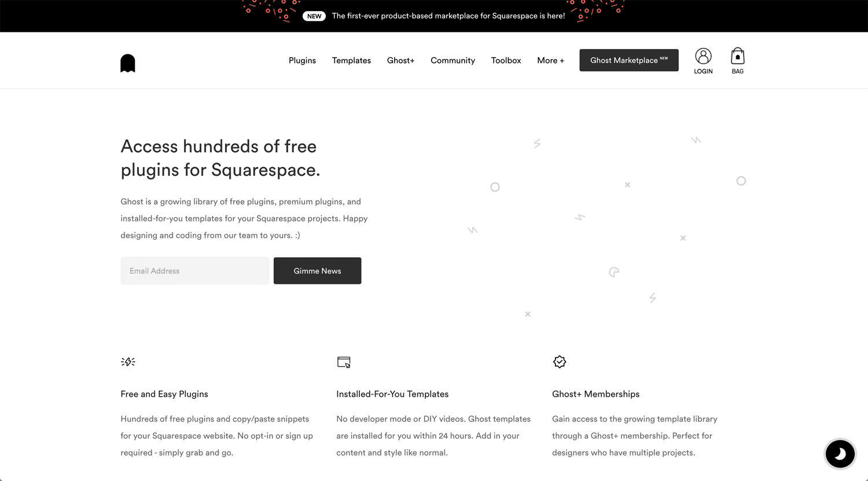Click the 'Hundreds of free plugins' description
The image size is (868, 481).
[x=216, y=436]
